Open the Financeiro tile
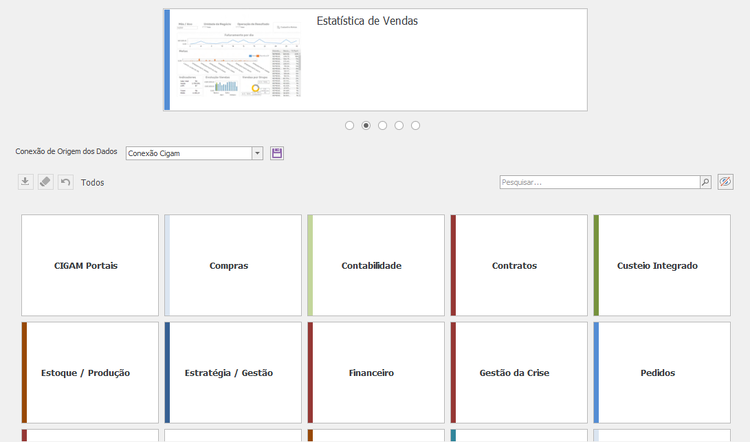 pyautogui.click(x=376, y=372)
